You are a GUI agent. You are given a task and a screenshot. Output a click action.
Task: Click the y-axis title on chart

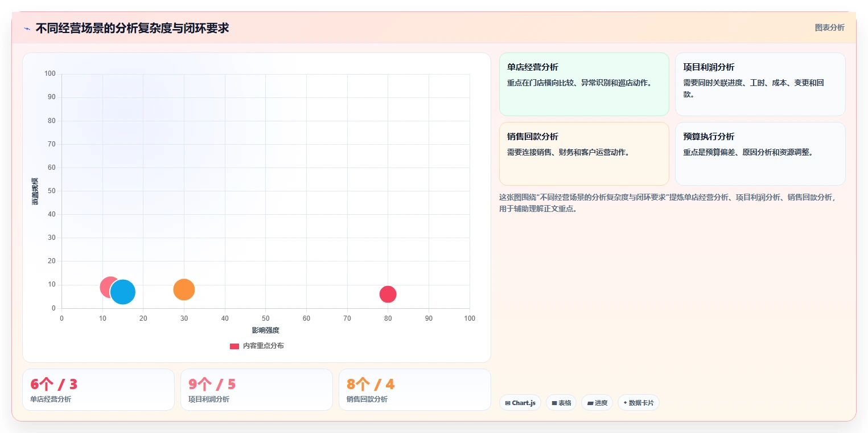[x=35, y=191]
